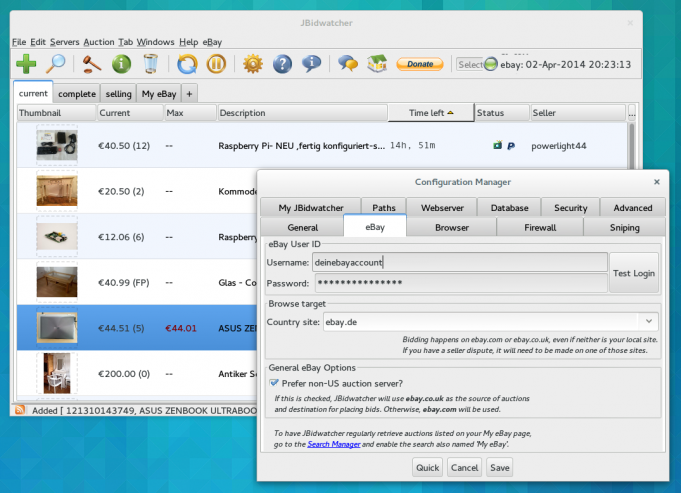
Task: Click the orange Pause updates icon
Action: (x=216, y=65)
